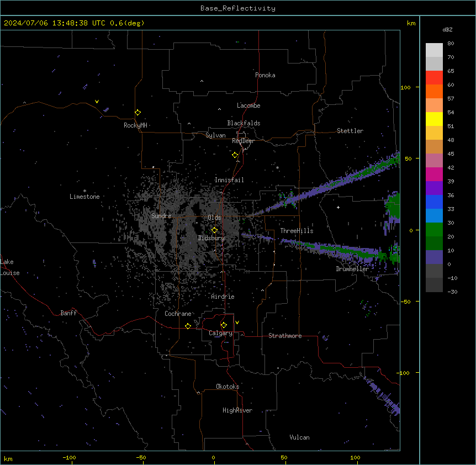Viewport: 476px width, 465px height.
Task: Click the Base_Reflectivity title
Action: pos(238,8)
